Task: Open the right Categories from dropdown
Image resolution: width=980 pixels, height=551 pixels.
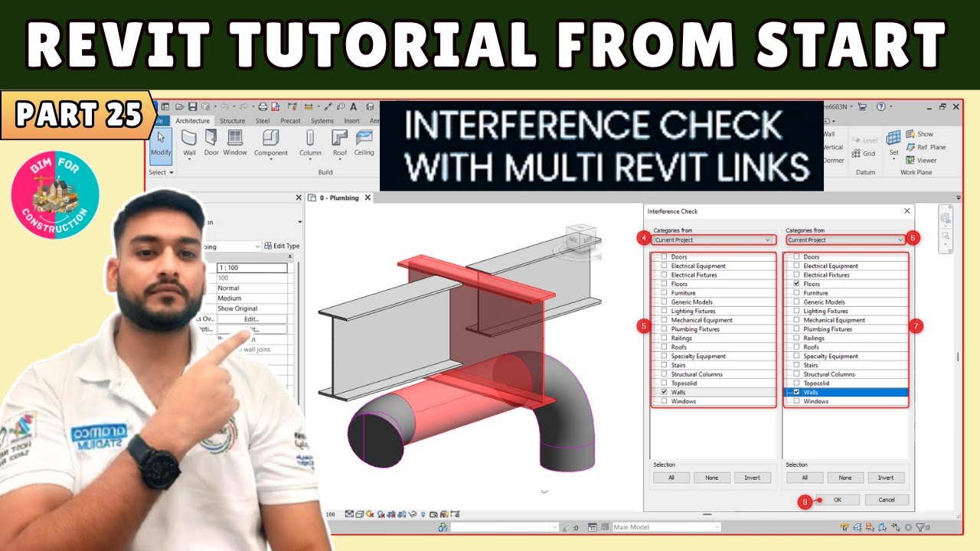Action: coord(845,240)
